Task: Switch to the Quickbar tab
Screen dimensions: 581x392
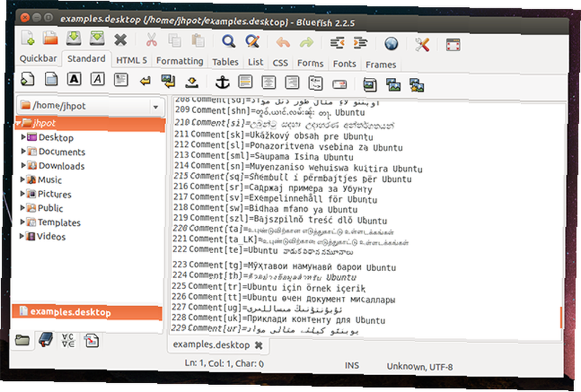Action: coord(38,59)
